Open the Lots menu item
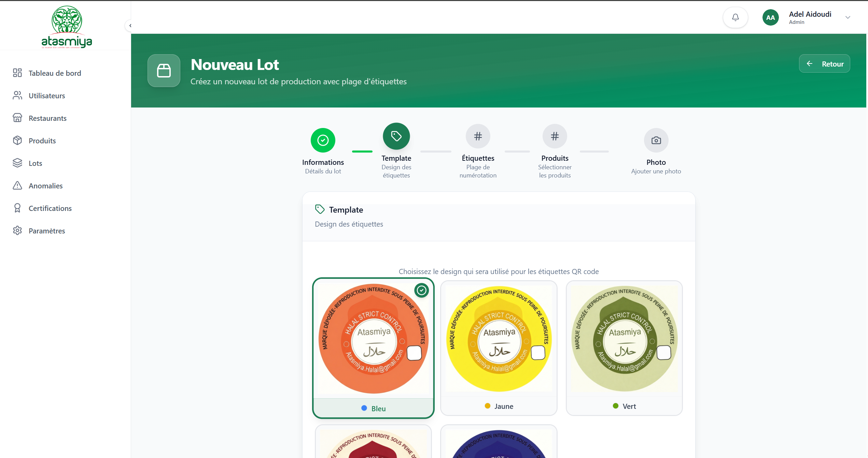Screen dimensions: 868x458 tap(35, 163)
